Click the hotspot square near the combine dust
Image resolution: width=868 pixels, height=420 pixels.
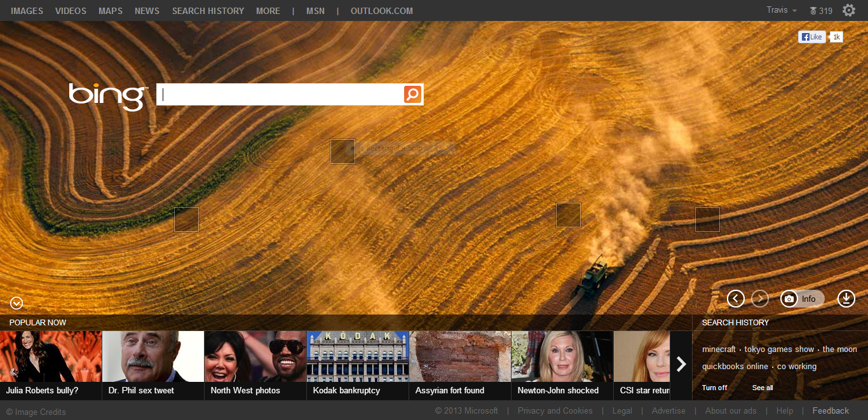pos(568,215)
